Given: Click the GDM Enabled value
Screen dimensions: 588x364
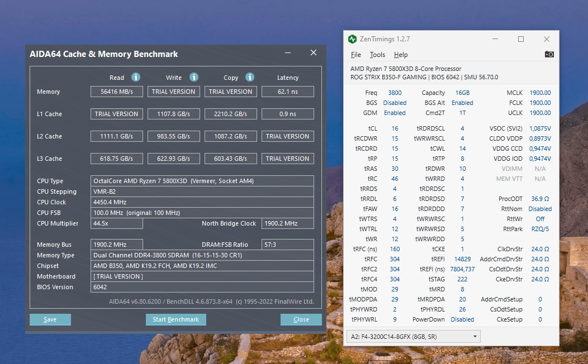Looking at the screenshot, I should (395, 113).
